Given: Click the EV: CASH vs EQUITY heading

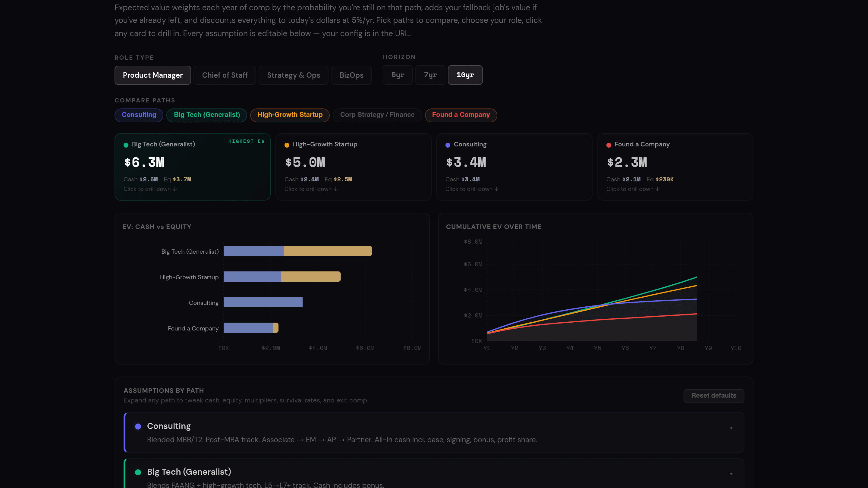Looking at the screenshot, I should [157, 227].
